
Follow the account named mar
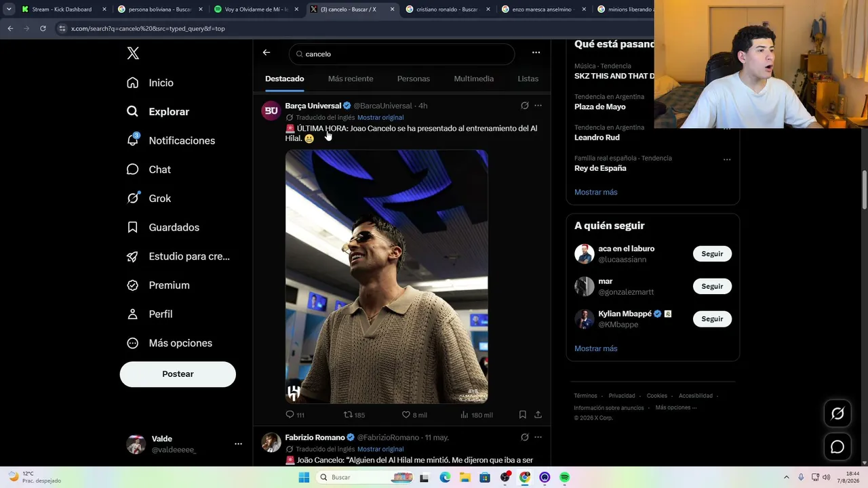(712, 286)
